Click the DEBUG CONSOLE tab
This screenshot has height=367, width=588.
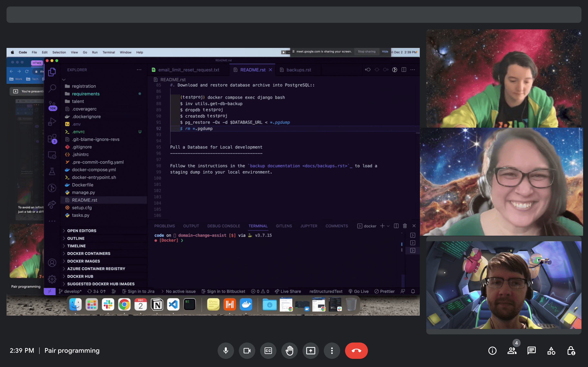coord(223,226)
